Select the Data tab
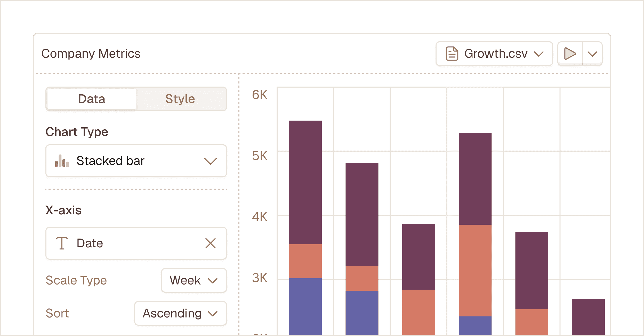The width and height of the screenshot is (644, 336). (x=91, y=99)
